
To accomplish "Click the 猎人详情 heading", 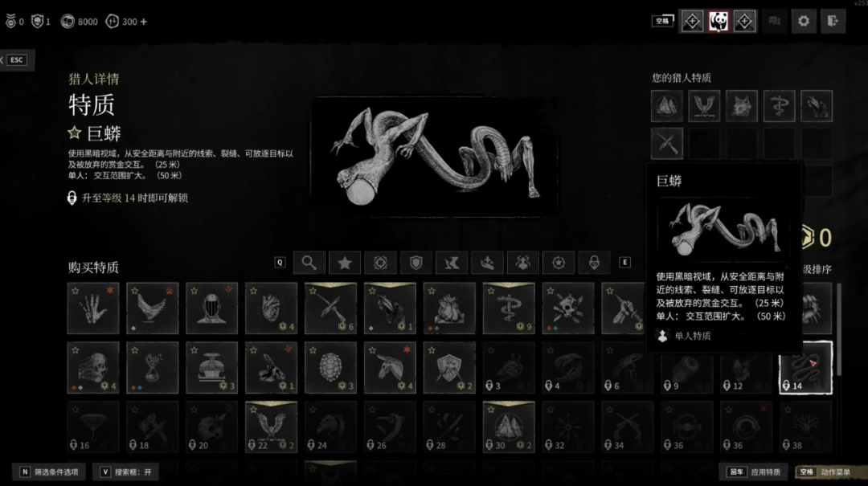I will point(93,80).
